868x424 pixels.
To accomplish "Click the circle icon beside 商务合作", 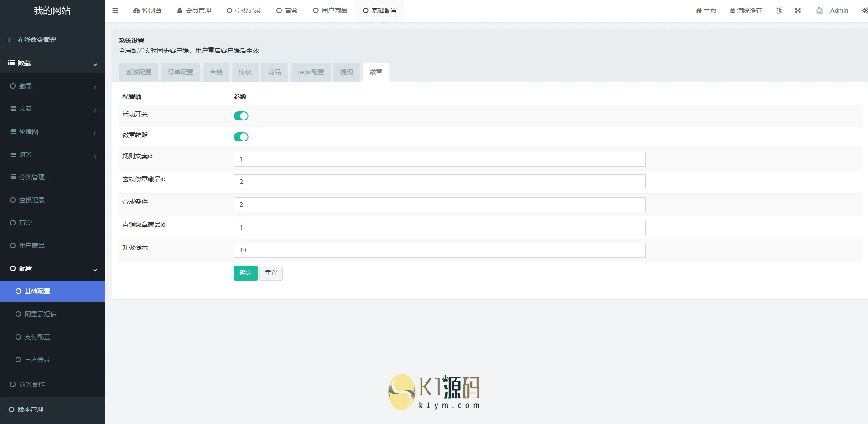I will tap(13, 384).
